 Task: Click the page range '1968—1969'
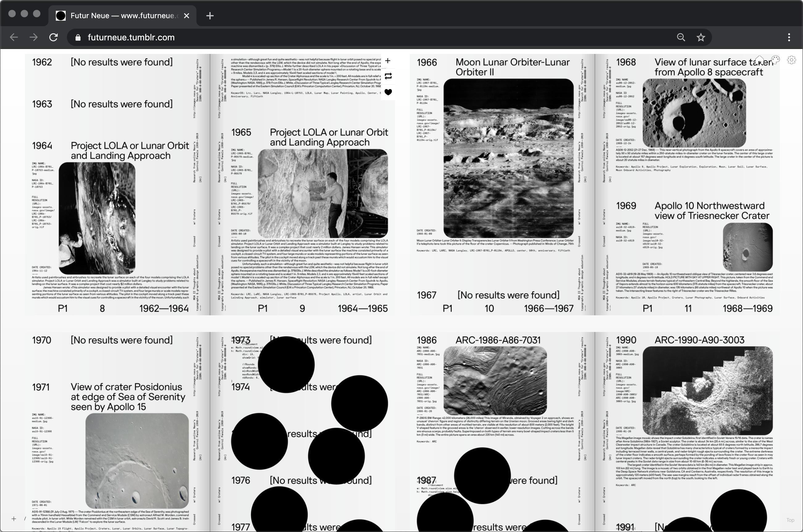pyautogui.click(x=748, y=309)
